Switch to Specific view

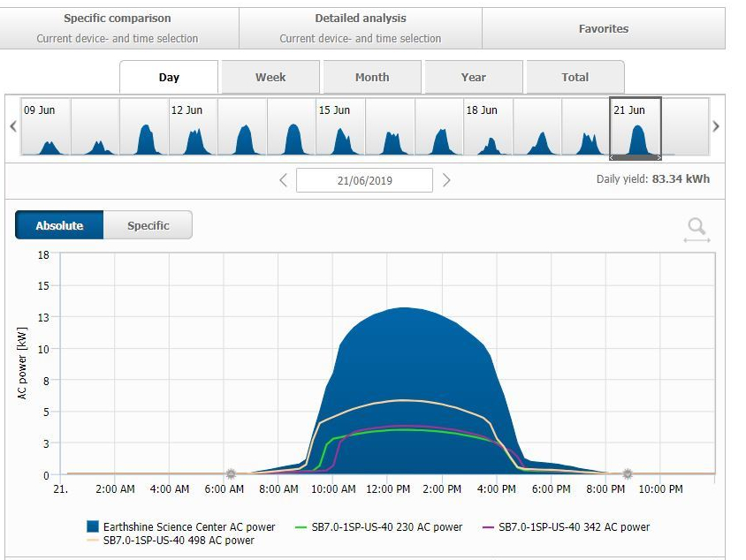point(148,225)
